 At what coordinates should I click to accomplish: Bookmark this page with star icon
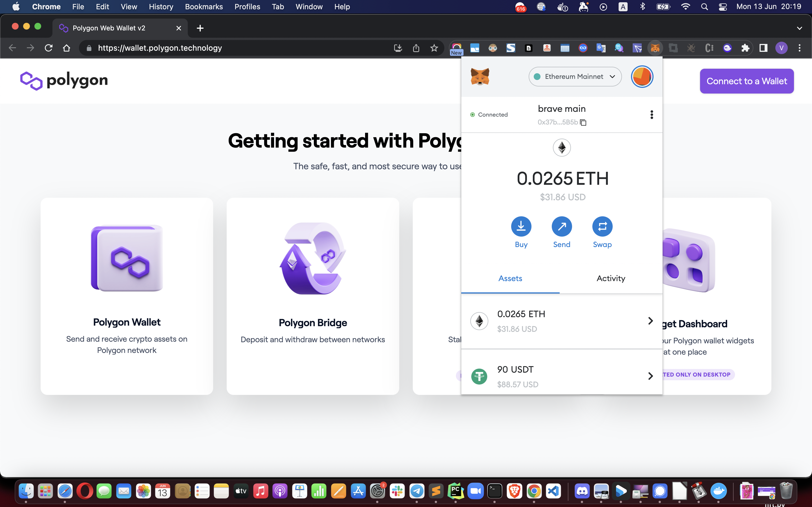434,48
